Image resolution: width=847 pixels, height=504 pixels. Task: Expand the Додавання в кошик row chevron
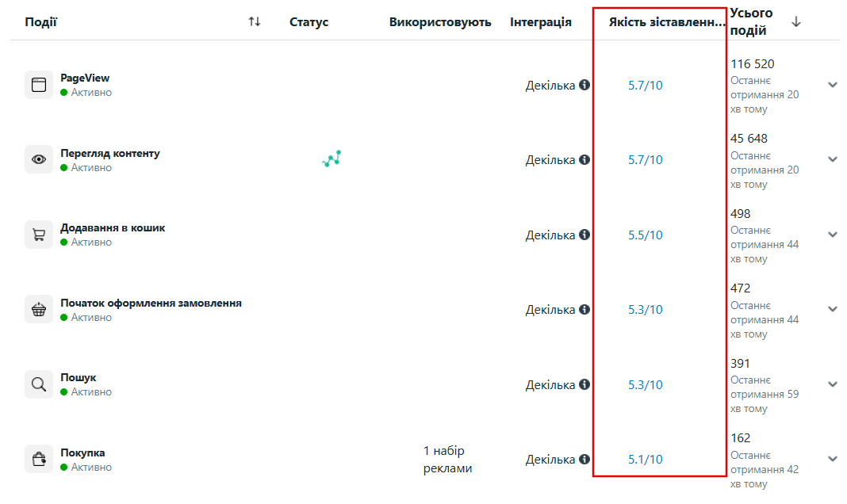click(x=833, y=235)
